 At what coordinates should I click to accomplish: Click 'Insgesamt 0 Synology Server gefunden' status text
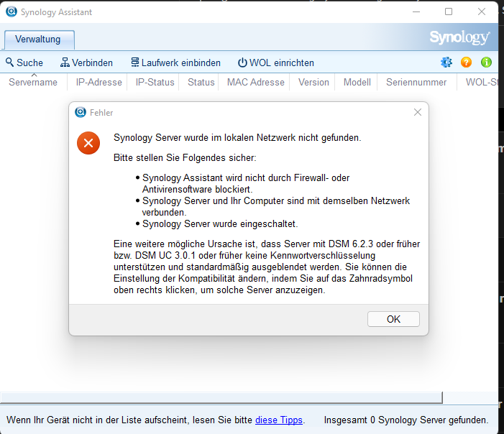click(406, 420)
